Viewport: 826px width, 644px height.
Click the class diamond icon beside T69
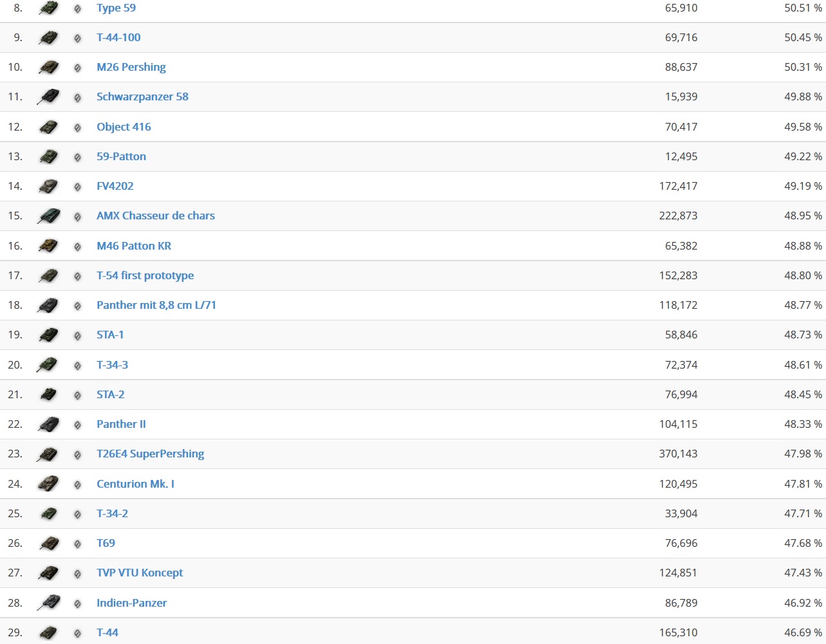click(77, 544)
